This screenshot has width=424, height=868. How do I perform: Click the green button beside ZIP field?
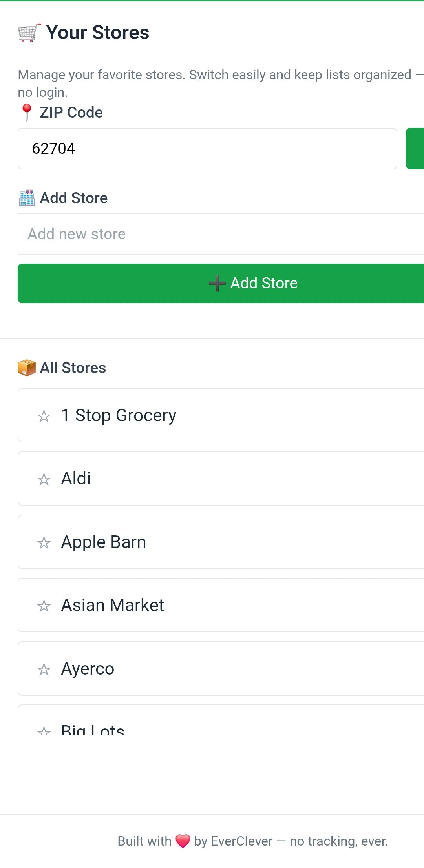pos(415,149)
